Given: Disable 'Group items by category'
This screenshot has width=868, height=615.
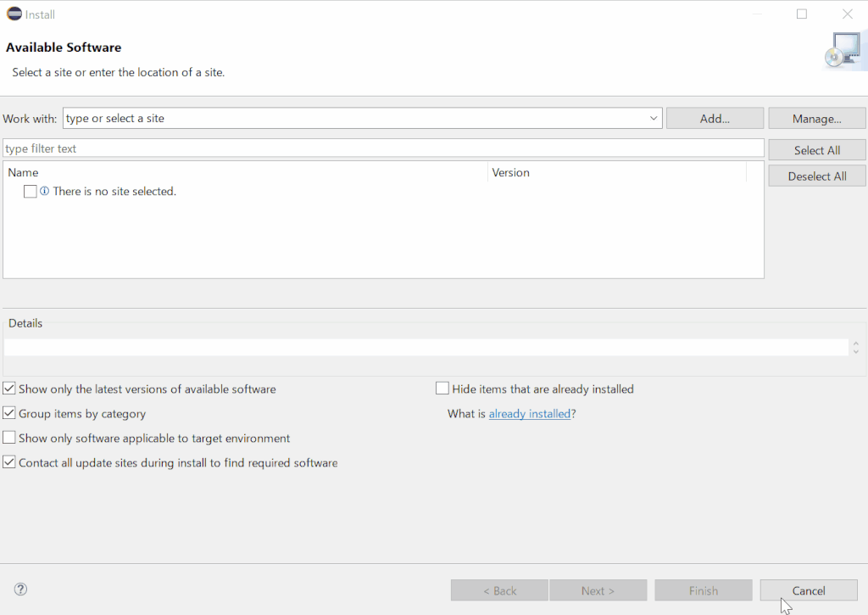Looking at the screenshot, I should [x=8, y=413].
